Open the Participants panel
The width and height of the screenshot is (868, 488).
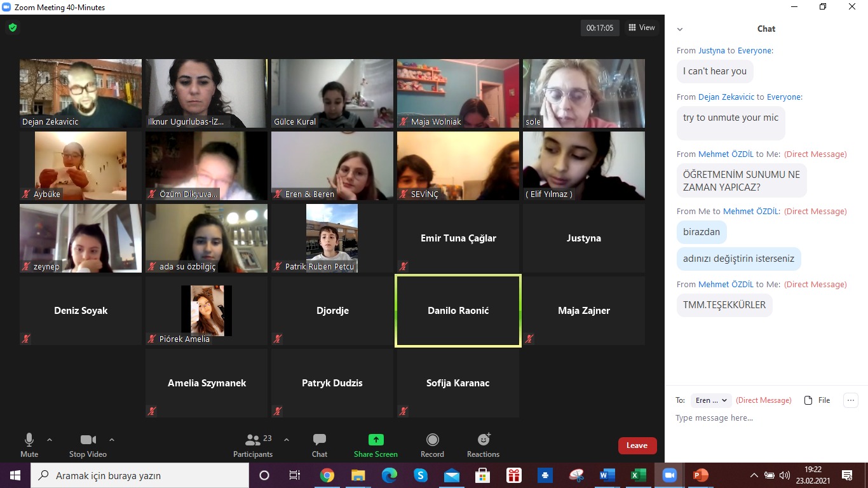(253, 445)
